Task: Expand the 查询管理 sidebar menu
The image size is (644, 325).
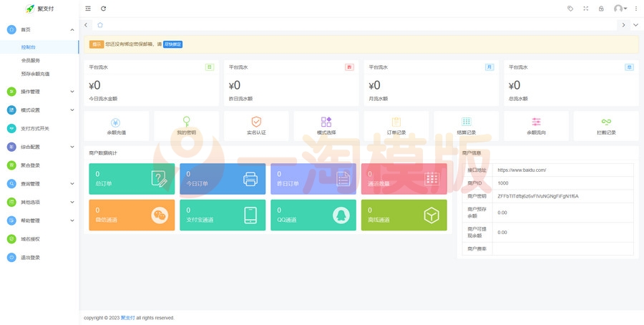Action: point(39,184)
